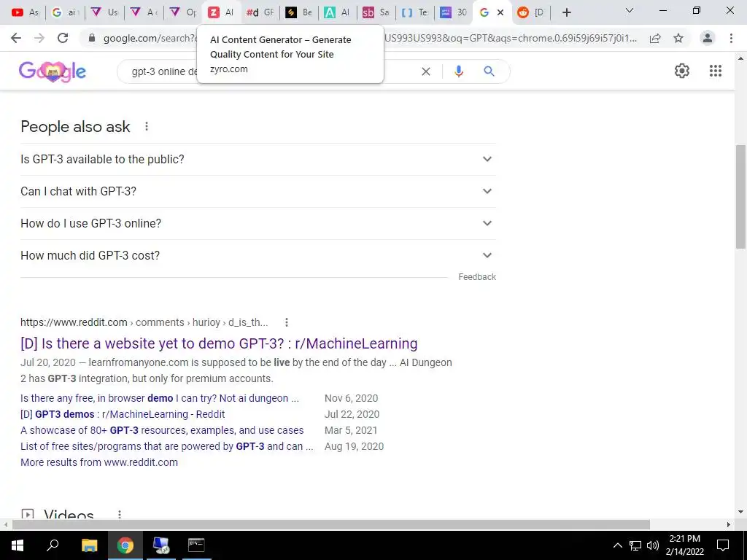Open the '#d GP' tab
747x560 pixels.
[260, 12]
